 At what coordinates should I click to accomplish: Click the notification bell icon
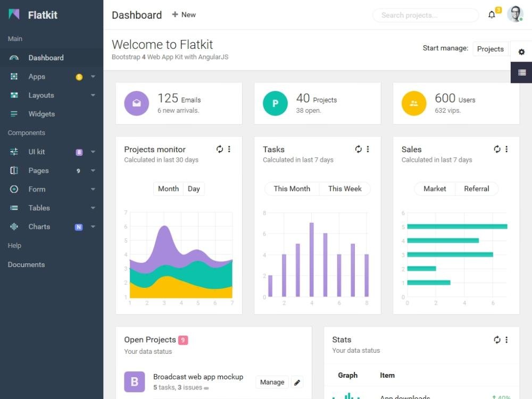[492, 15]
